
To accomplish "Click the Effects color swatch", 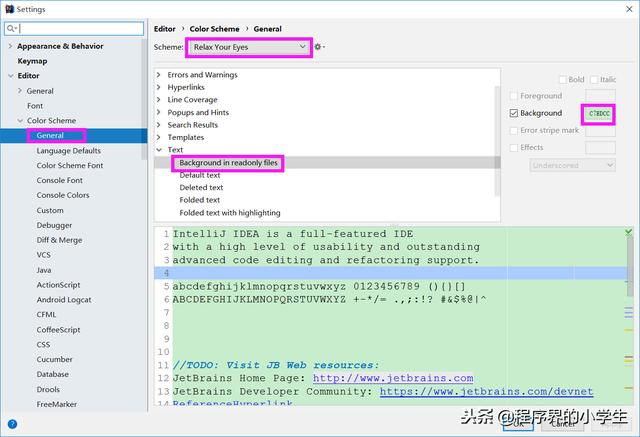I will pos(600,148).
